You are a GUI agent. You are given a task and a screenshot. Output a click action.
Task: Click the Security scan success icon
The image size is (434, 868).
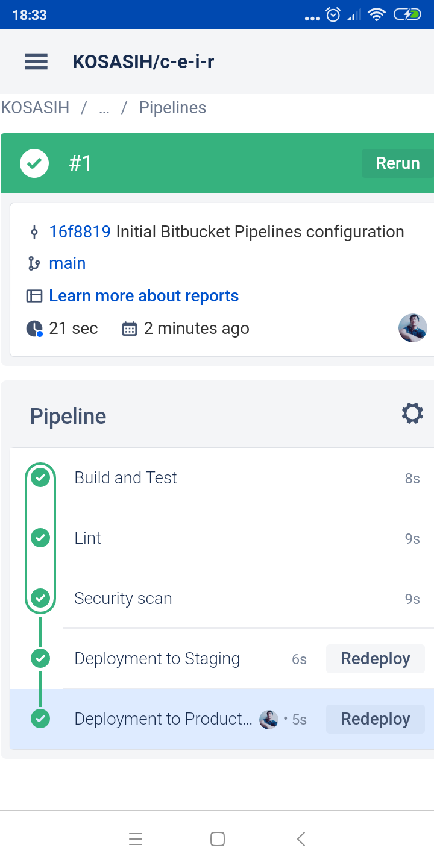click(x=40, y=598)
